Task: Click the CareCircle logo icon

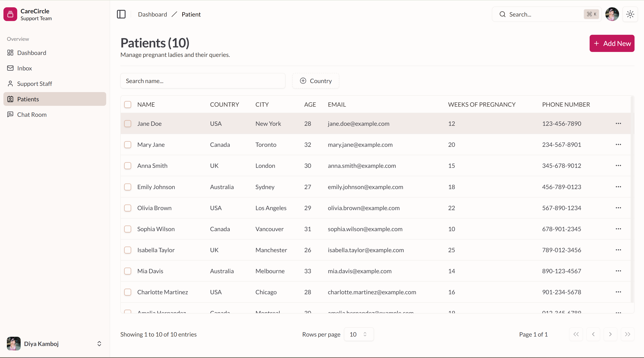Action: click(x=10, y=14)
